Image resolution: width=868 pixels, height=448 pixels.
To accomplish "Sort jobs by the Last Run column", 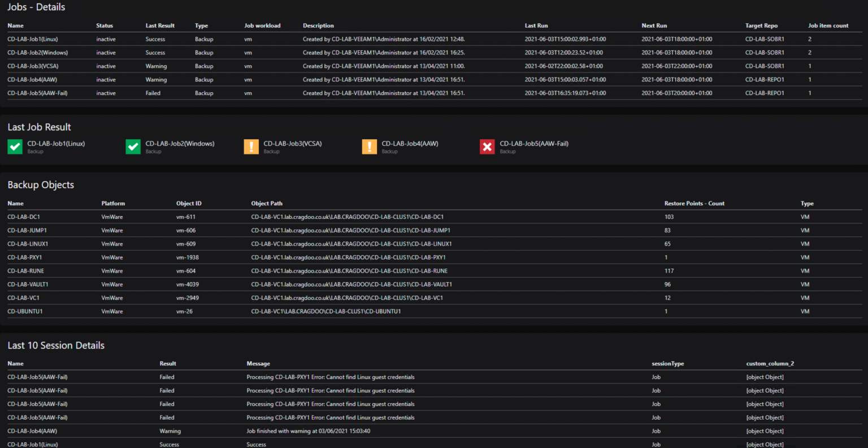I will coord(536,25).
